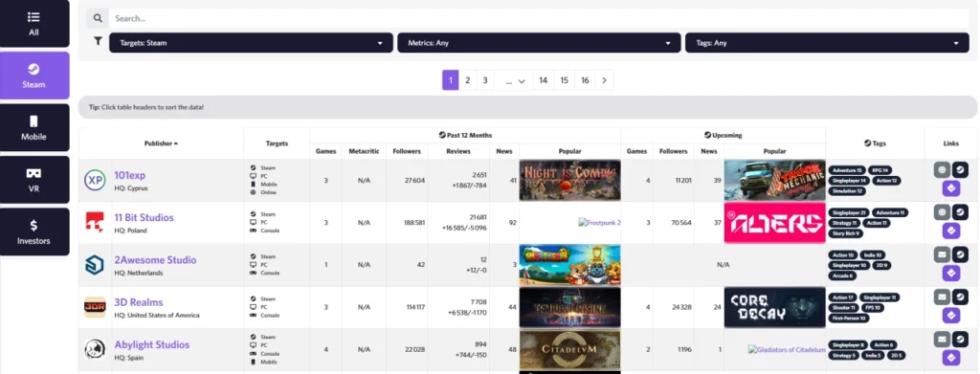Switch to the Mobile sidebar tab
Viewport: 980px width, 374px height.
point(34,127)
